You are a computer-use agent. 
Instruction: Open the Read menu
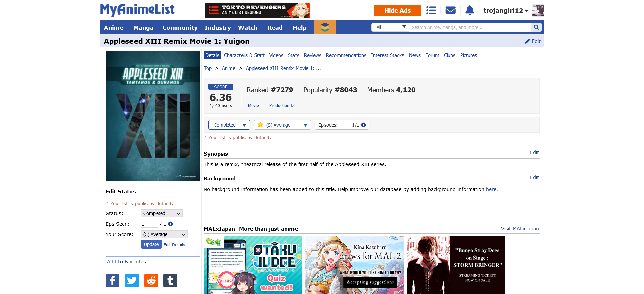(x=275, y=28)
